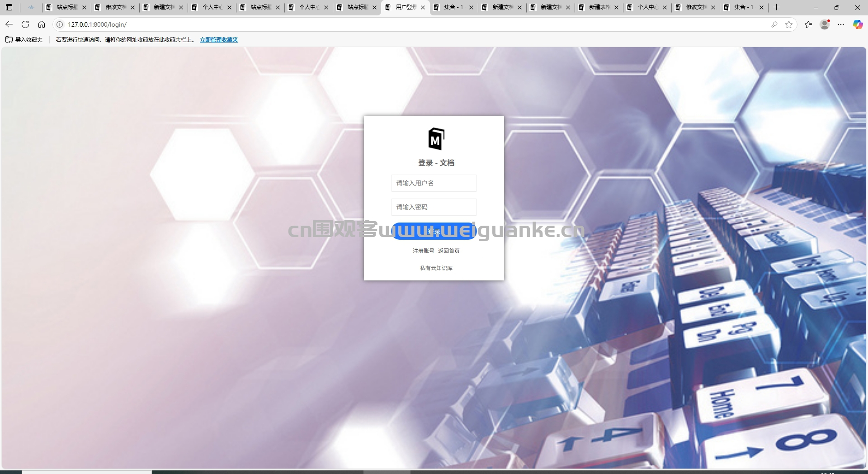Open a new tab with the plus button
Viewport: 868px width, 474px height.
pos(776,7)
